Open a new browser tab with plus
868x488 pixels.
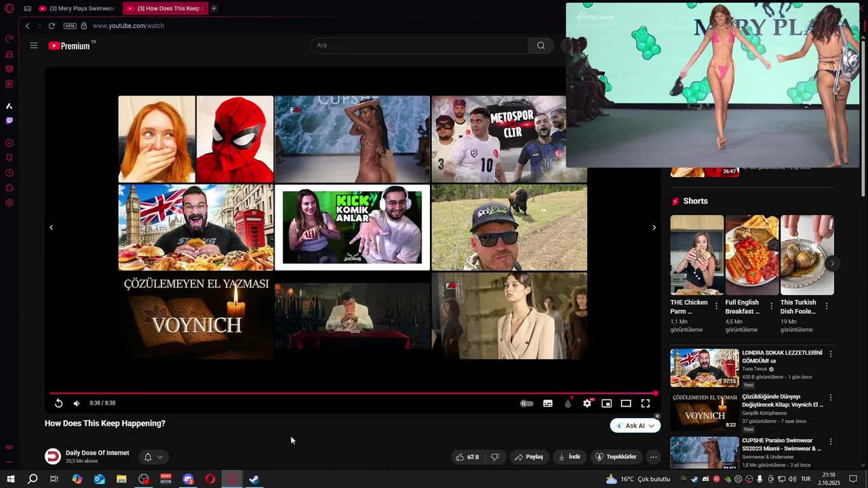point(214,8)
